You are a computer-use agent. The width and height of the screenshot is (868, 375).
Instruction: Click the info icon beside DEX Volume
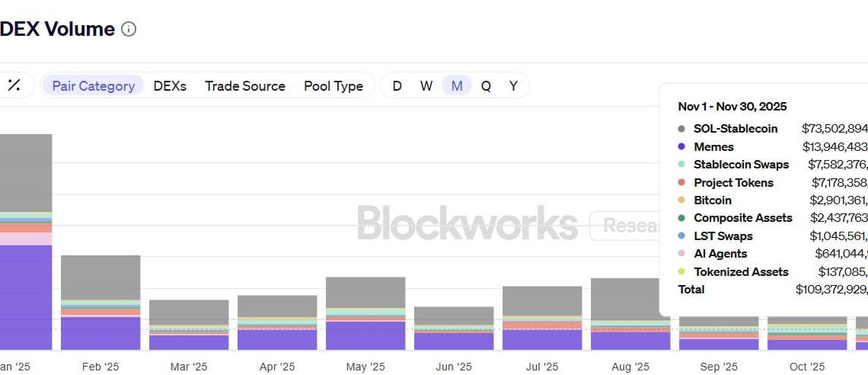[129, 30]
